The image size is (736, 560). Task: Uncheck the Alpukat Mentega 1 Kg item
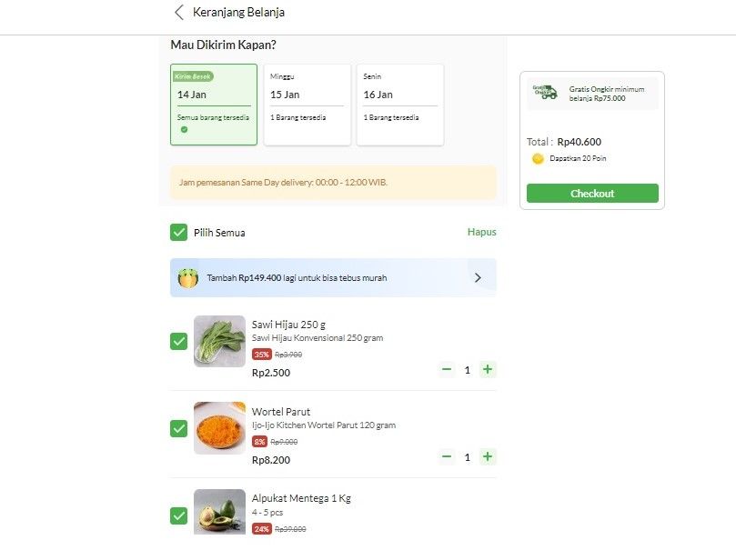click(178, 515)
